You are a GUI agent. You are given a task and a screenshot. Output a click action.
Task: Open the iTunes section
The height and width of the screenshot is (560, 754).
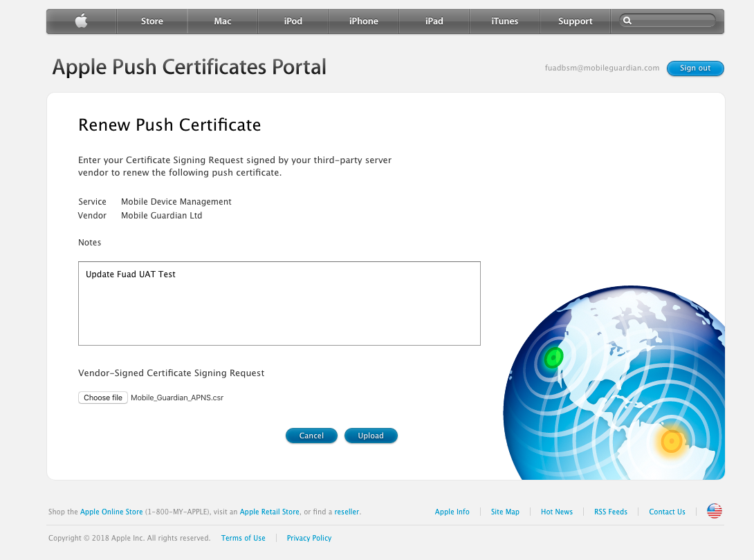click(504, 21)
